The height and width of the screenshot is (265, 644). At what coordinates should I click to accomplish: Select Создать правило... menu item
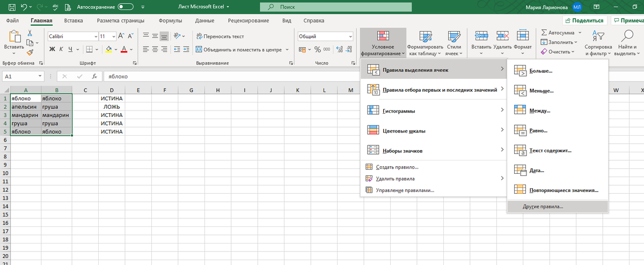coord(434,167)
